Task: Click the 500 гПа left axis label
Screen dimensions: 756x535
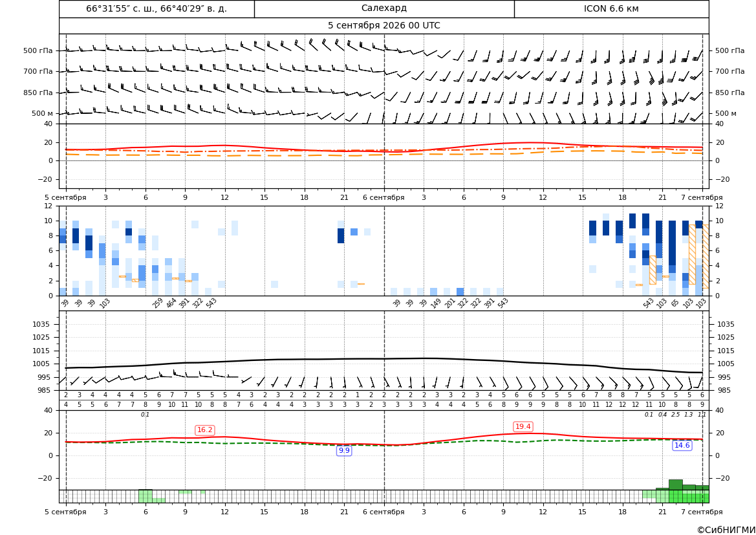Action: [38, 50]
